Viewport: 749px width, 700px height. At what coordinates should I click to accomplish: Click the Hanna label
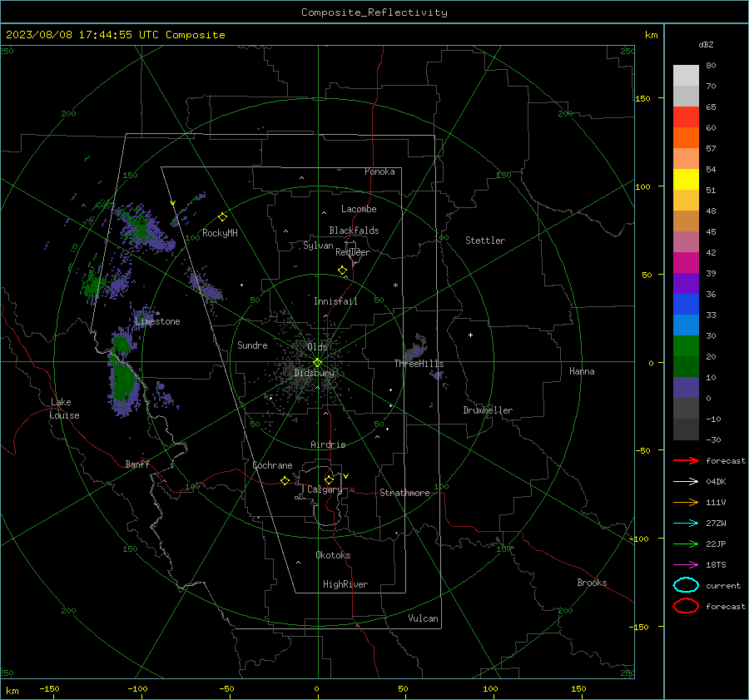click(582, 371)
